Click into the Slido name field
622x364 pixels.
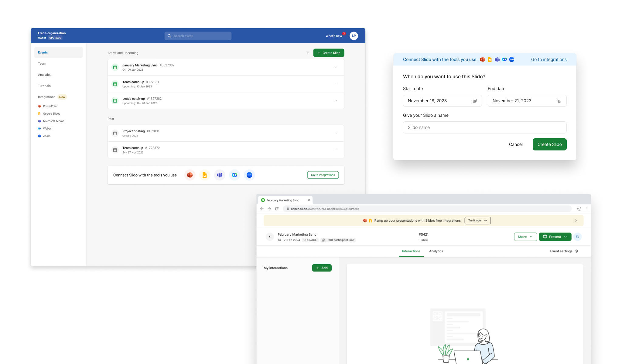click(x=484, y=127)
